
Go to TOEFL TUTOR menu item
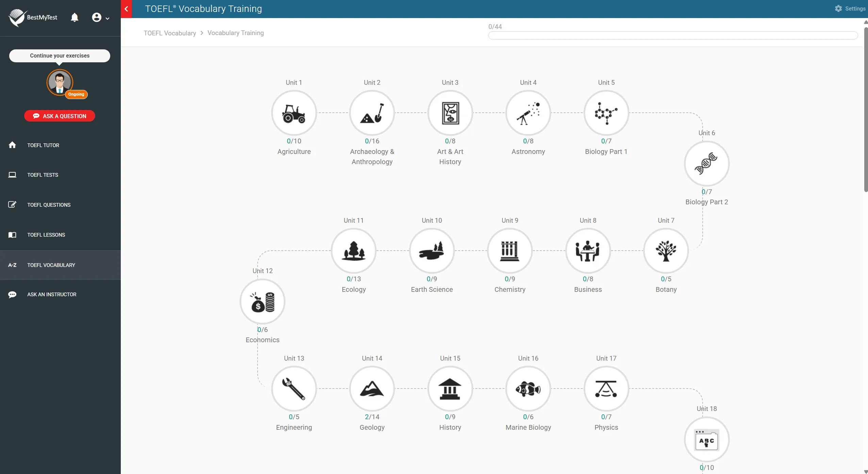(60, 145)
